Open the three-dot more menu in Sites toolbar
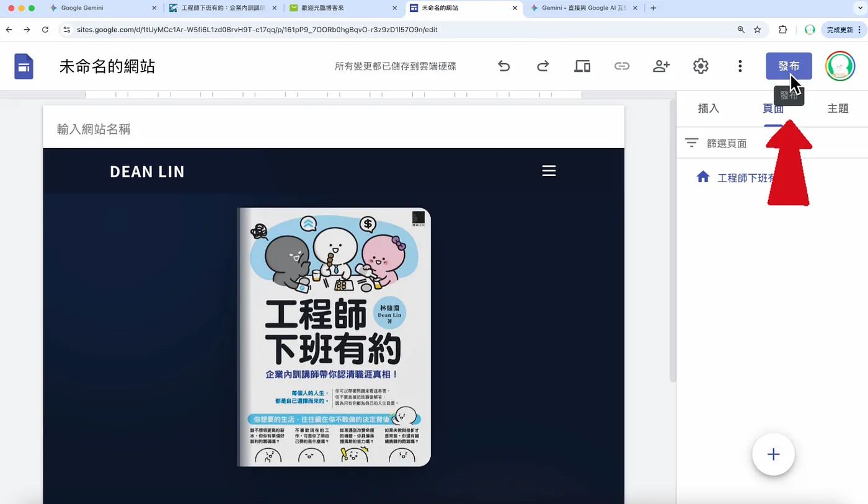Image resolution: width=868 pixels, height=504 pixels. pos(740,66)
